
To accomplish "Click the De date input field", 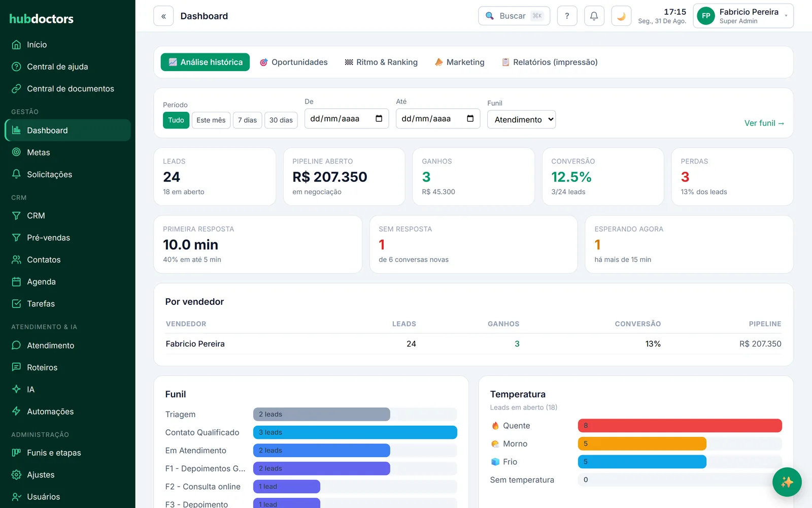I will tap(347, 118).
